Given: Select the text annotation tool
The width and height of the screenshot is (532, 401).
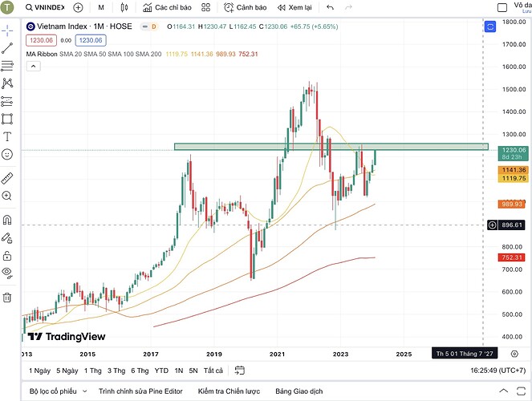Looking at the screenshot, I should [x=7, y=136].
